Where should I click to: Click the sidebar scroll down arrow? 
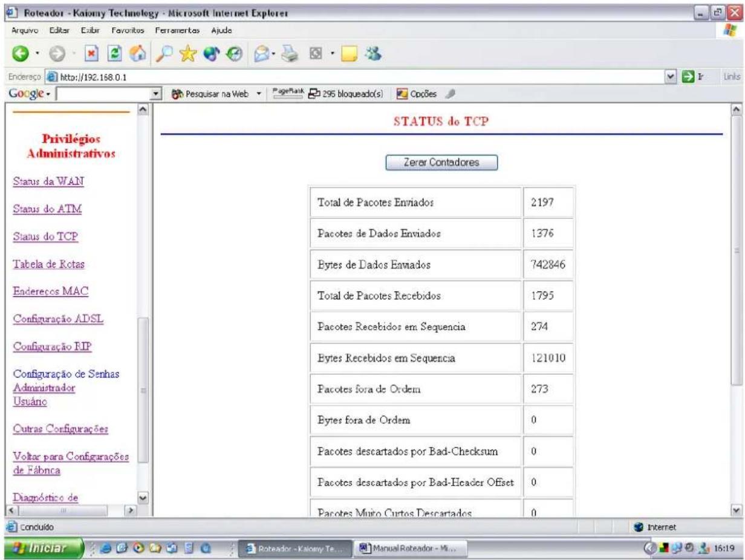click(143, 500)
